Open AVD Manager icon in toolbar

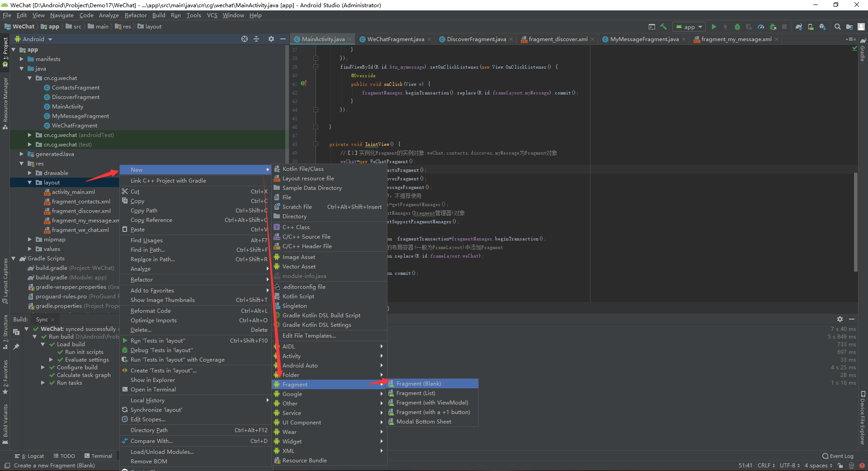point(811,27)
